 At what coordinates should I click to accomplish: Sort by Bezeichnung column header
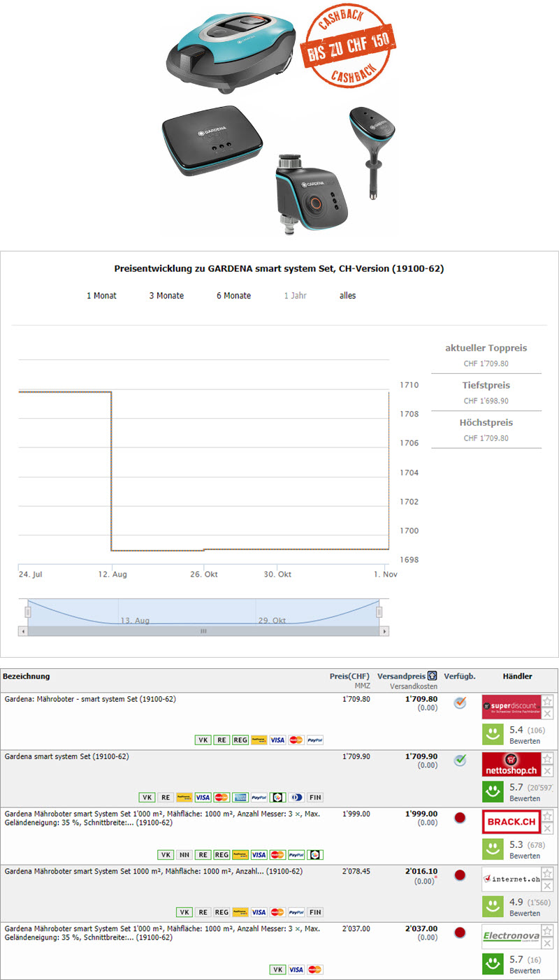[27, 676]
